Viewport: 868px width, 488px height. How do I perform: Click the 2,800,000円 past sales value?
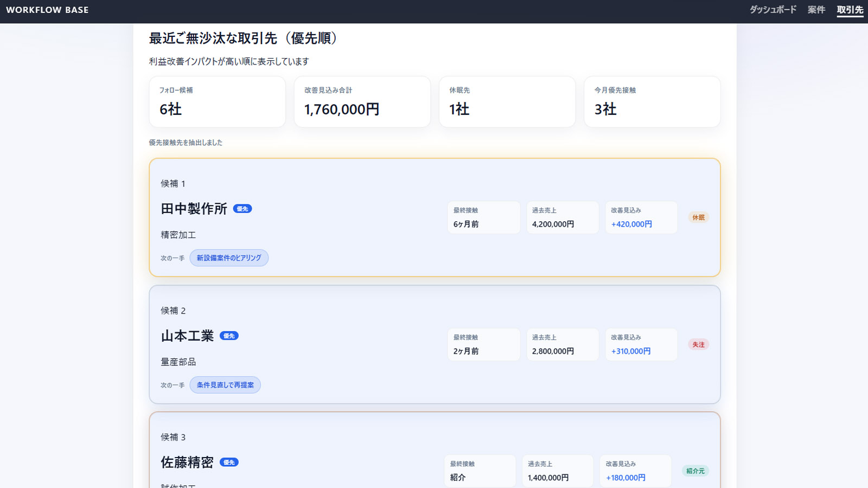click(x=553, y=351)
